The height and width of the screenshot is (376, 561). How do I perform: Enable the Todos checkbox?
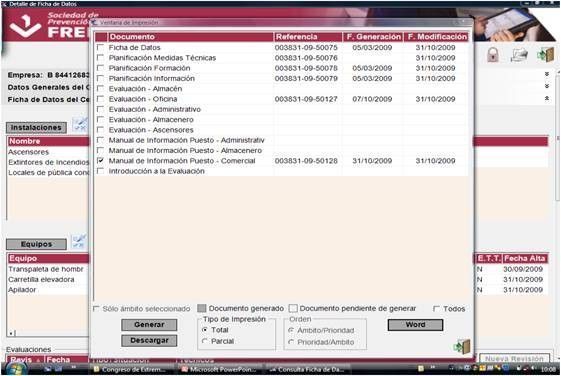(x=436, y=308)
